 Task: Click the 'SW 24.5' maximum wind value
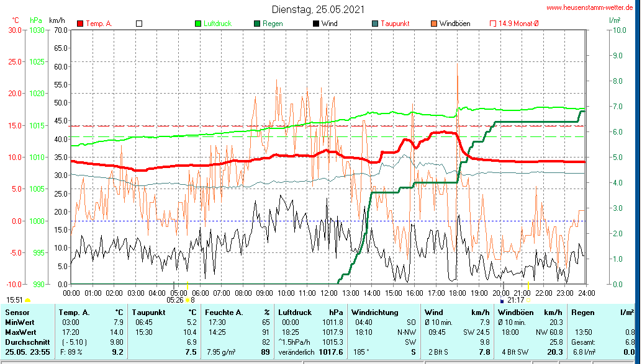tap(476, 332)
